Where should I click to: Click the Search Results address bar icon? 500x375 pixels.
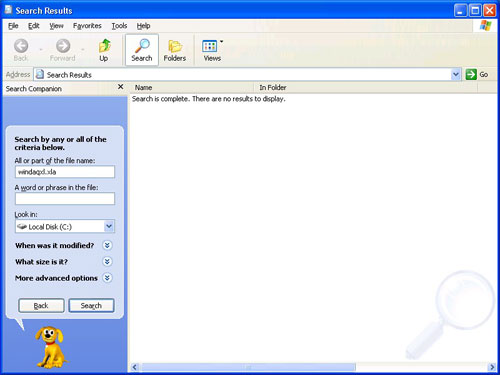(x=40, y=74)
